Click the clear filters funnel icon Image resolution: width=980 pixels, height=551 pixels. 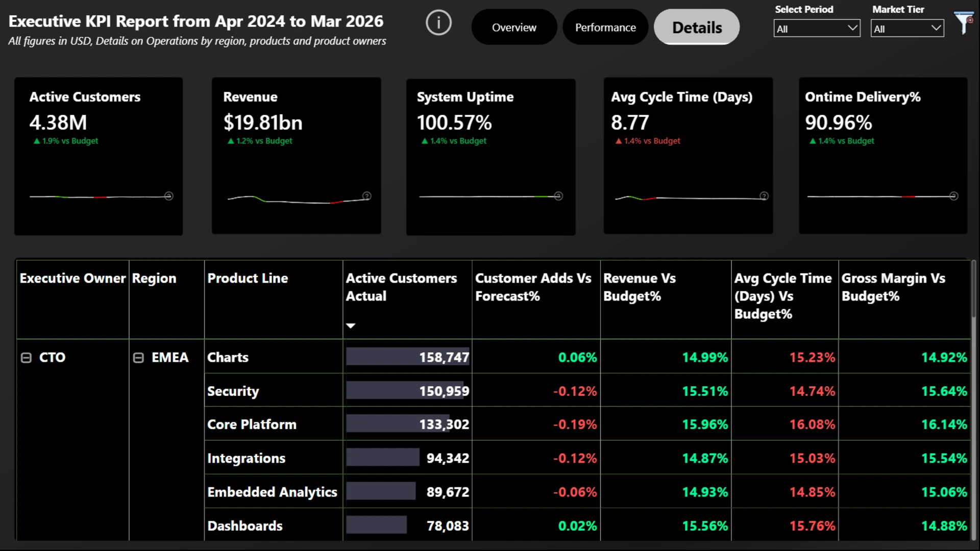pyautogui.click(x=963, y=23)
